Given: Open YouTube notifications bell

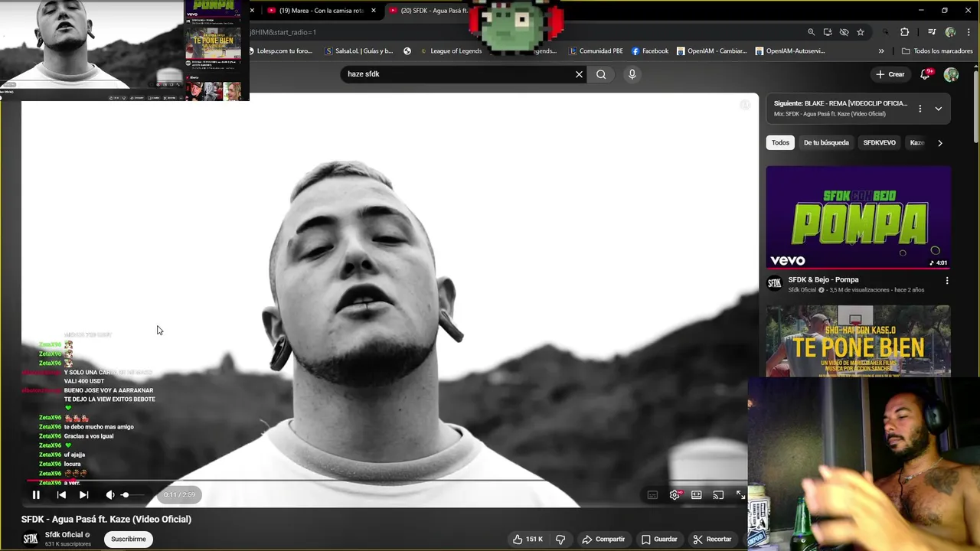Looking at the screenshot, I should point(926,74).
